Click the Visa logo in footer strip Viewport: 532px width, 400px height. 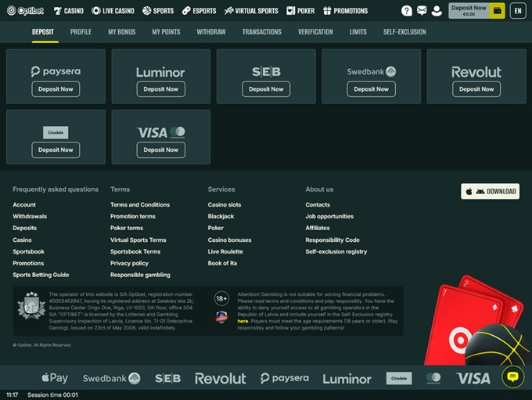tap(473, 378)
